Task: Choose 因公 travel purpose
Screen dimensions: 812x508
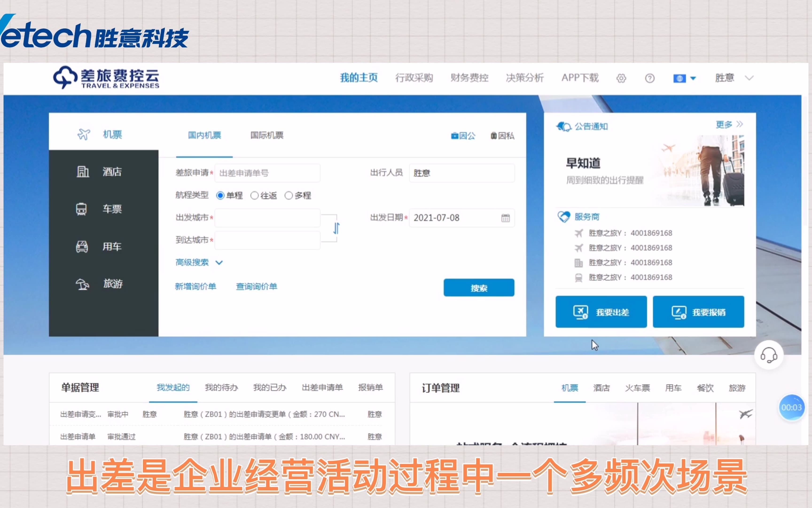Action: tap(463, 136)
